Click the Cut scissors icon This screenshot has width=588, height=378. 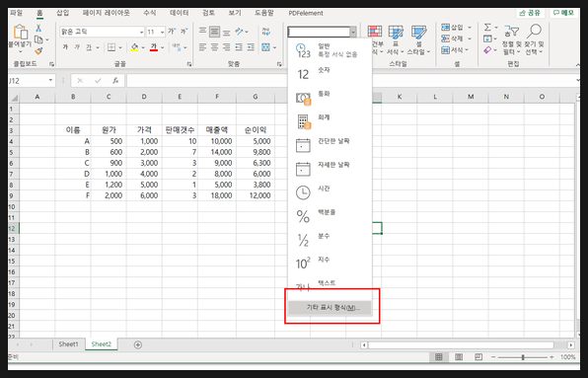38,28
